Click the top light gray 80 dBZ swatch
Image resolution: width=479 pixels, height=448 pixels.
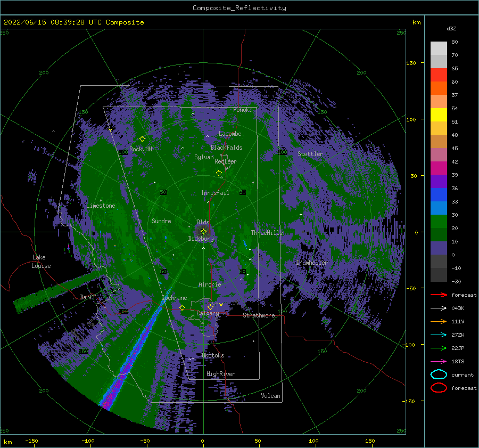pyautogui.click(x=439, y=48)
